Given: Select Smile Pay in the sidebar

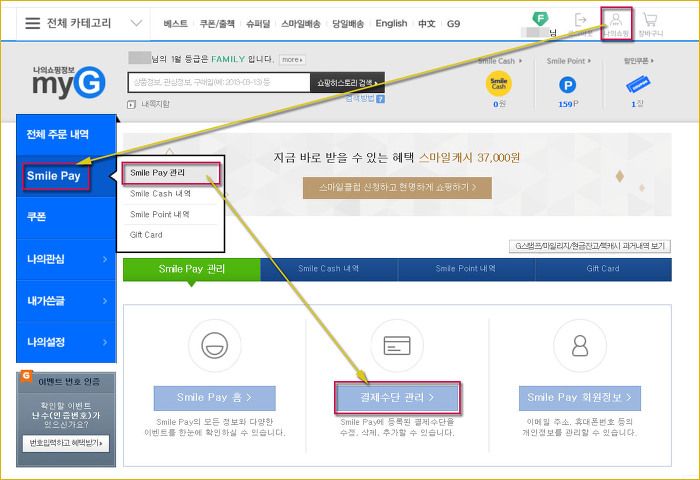Looking at the screenshot, I should pyautogui.click(x=66, y=176).
